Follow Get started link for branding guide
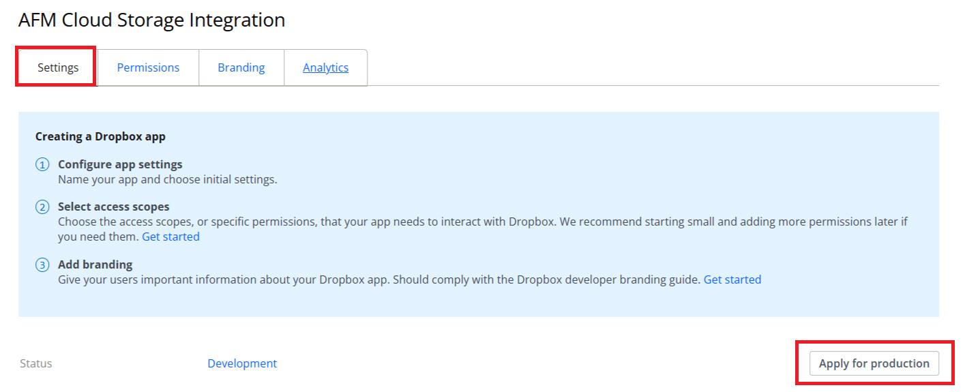The image size is (980, 392). coord(732,280)
